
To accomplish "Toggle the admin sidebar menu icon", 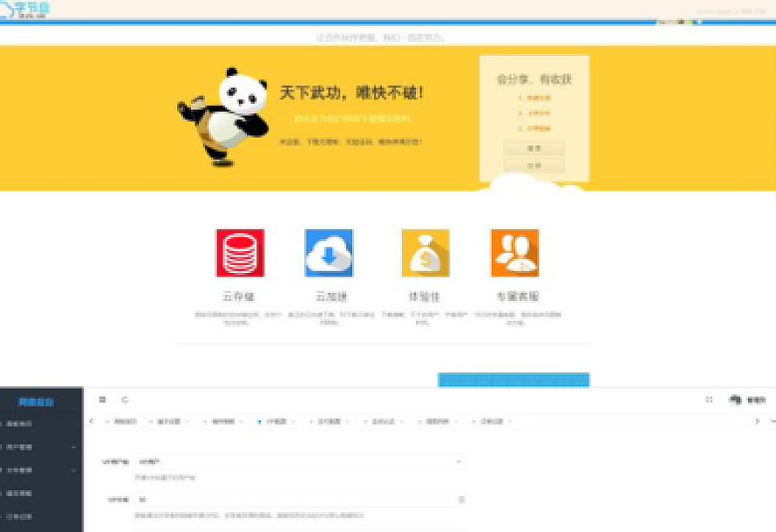I will (102, 399).
